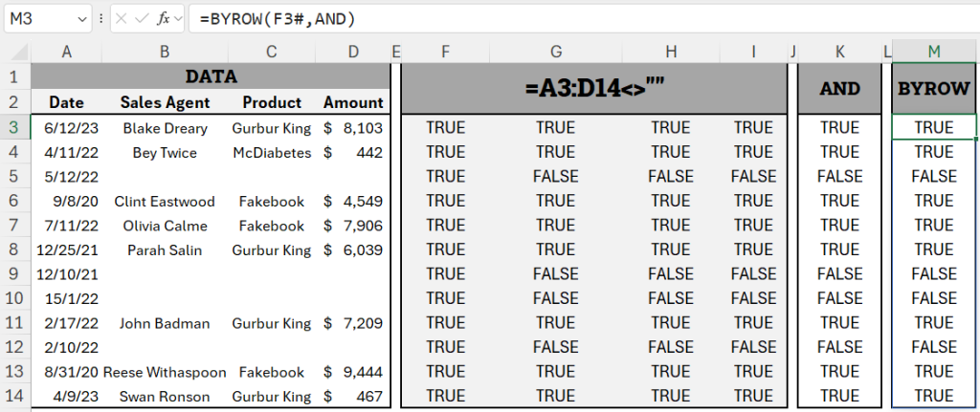Expand the function list arrow beside fx
Viewport: 980px width, 412px height.
point(178,19)
